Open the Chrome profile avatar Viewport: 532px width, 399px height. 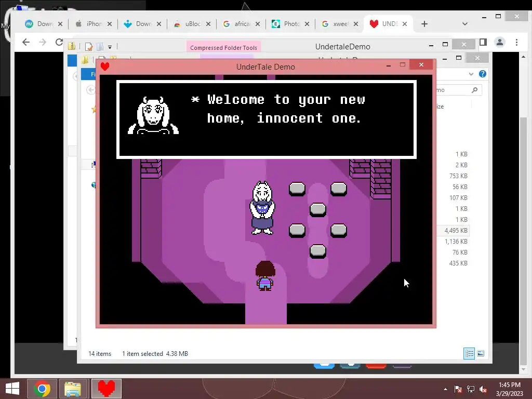[500, 42]
